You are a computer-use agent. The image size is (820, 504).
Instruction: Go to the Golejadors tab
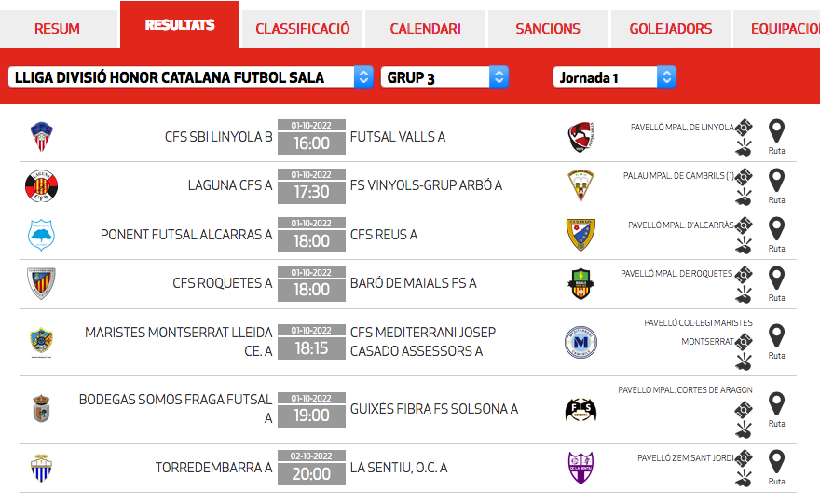click(x=671, y=28)
